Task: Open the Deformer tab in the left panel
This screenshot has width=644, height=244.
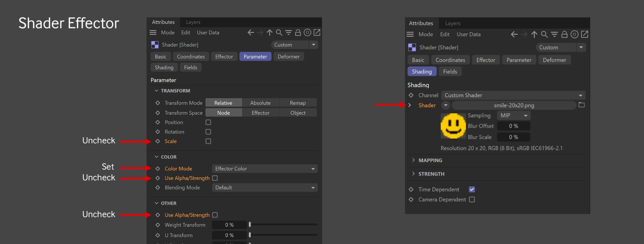Action: [x=289, y=57]
